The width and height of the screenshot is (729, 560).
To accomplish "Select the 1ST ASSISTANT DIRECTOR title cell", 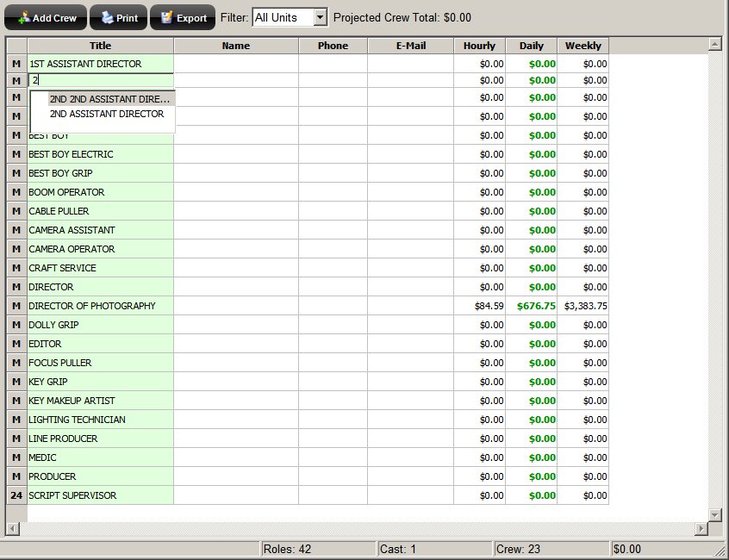I will coord(101,64).
